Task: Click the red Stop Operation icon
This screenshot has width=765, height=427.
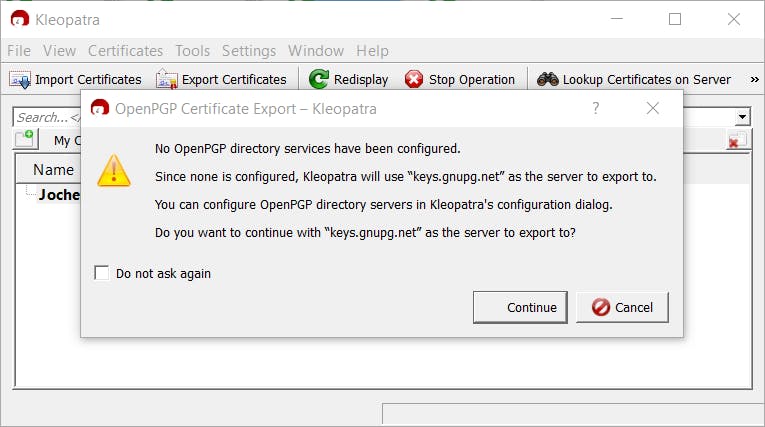Action: [x=414, y=79]
